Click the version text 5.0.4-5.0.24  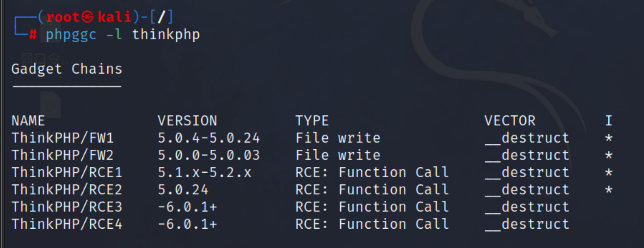(209, 138)
